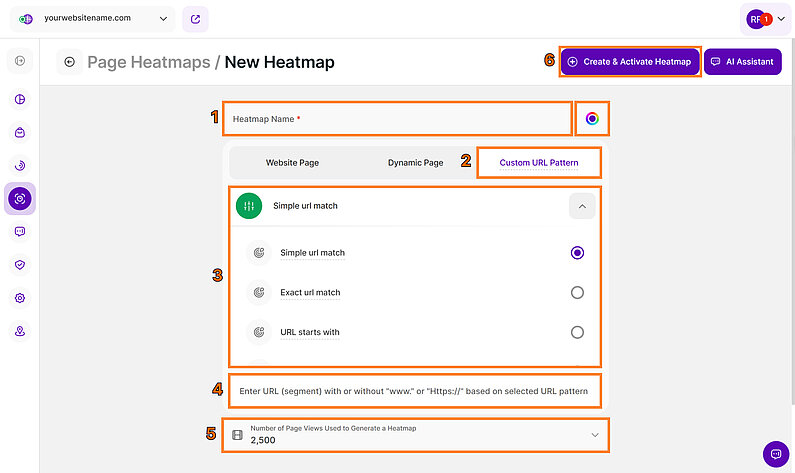Select the Simple url match radio button
This screenshot has width=795, height=473.
coord(577,253)
